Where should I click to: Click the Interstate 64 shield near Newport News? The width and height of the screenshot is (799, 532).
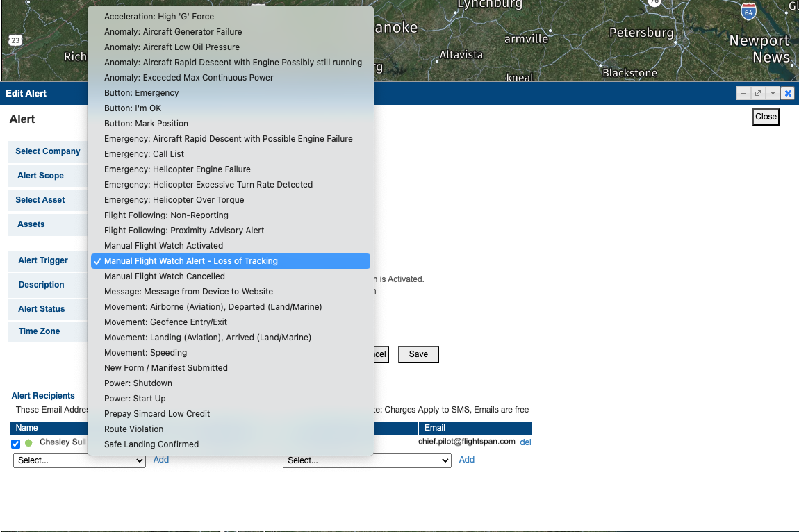pos(748,12)
